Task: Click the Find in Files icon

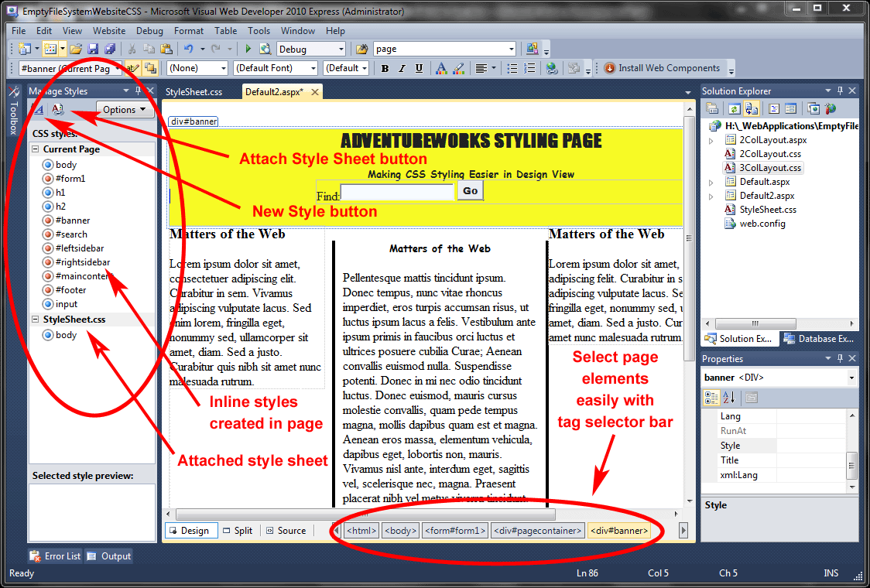Action: (x=361, y=49)
